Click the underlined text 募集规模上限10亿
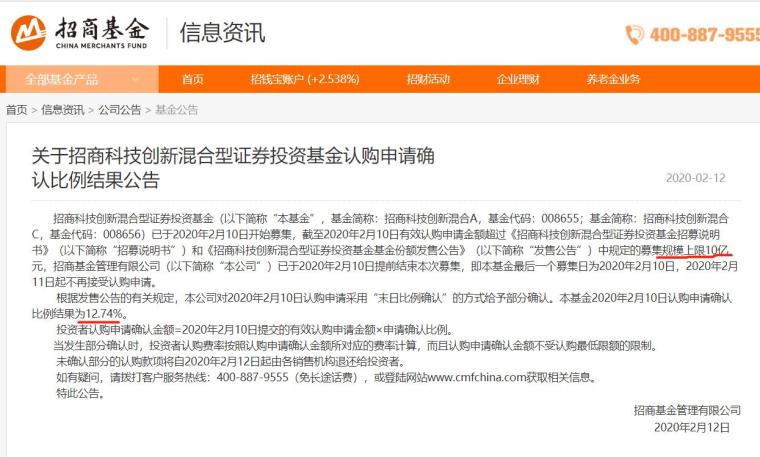760x457 pixels. pos(684,250)
